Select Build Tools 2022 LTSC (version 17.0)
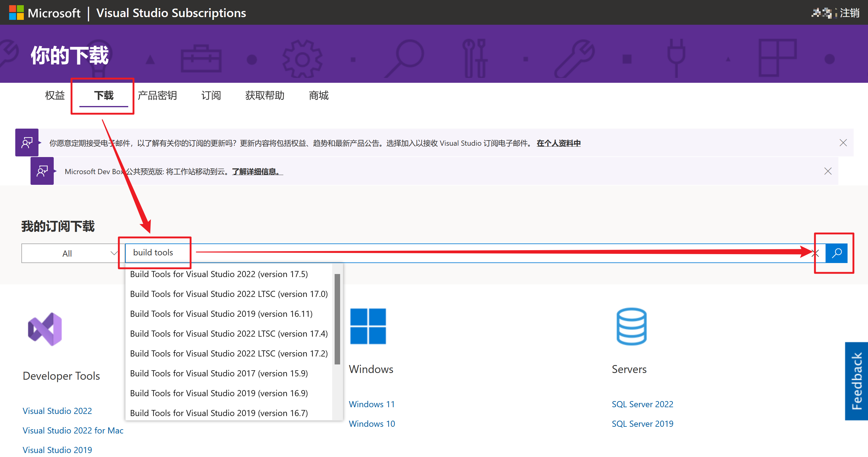This screenshot has width=868, height=457. [x=229, y=294]
